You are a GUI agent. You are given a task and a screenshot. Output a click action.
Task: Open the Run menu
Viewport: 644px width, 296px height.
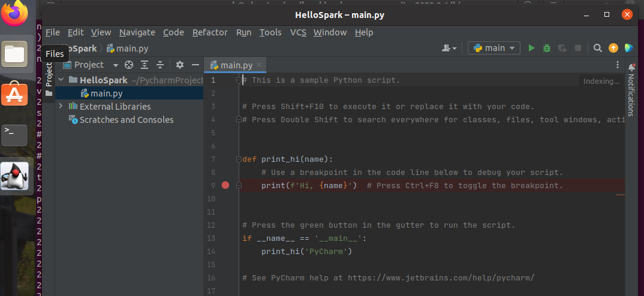tap(243, 32)
